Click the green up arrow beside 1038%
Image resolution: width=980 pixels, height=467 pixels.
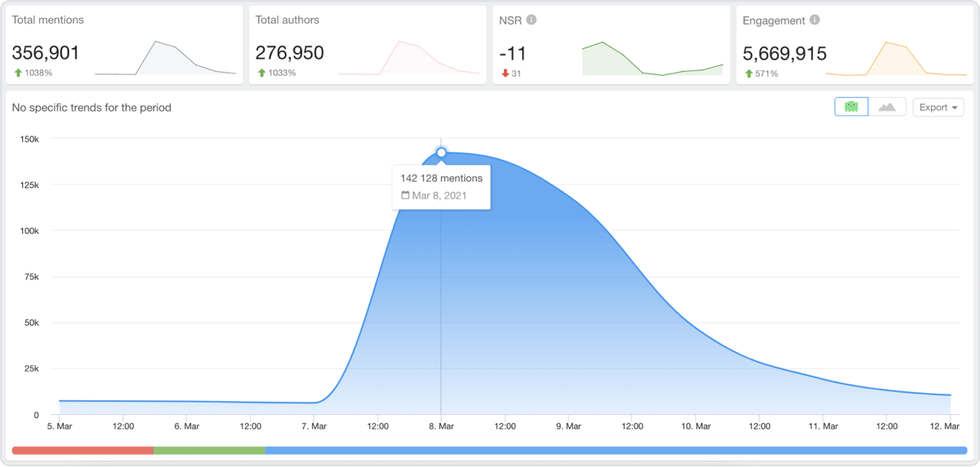click(17, 73)
